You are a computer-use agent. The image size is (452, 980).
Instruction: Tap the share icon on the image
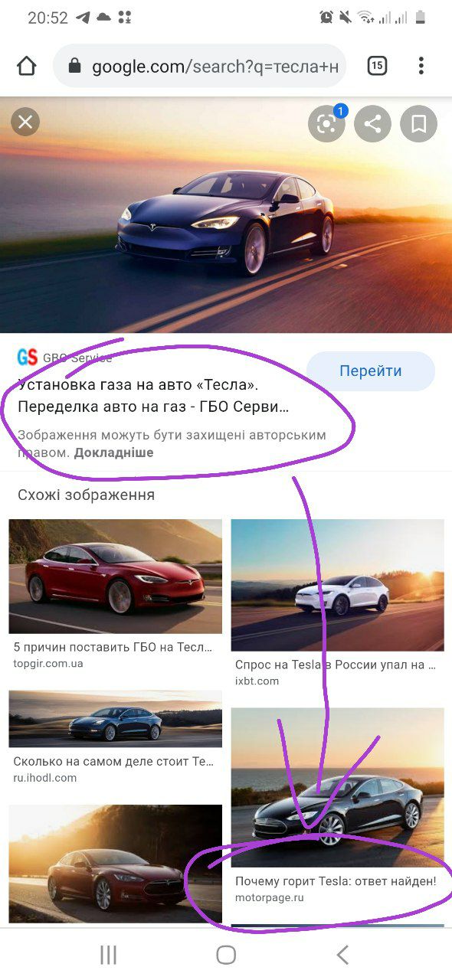372,124
